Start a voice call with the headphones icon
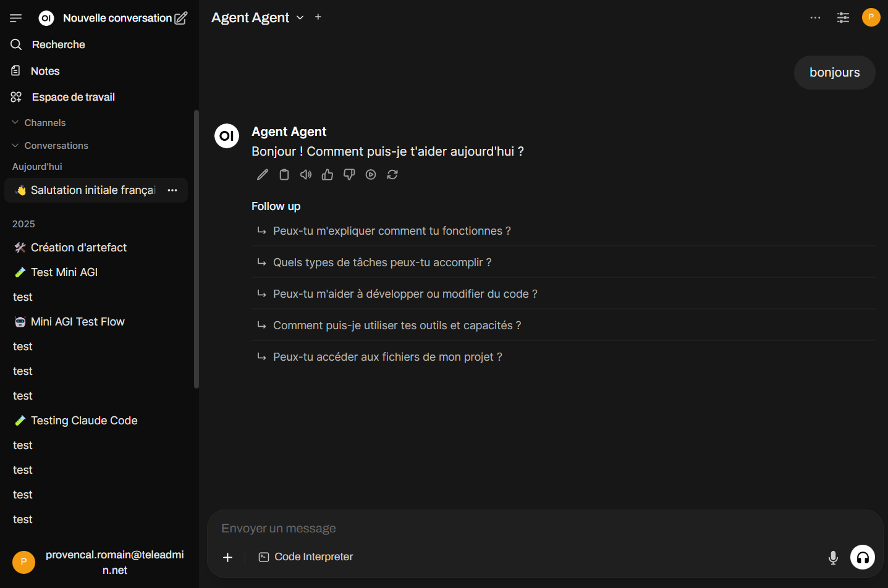Screen dimensions: 888x588 coord(862,556)
